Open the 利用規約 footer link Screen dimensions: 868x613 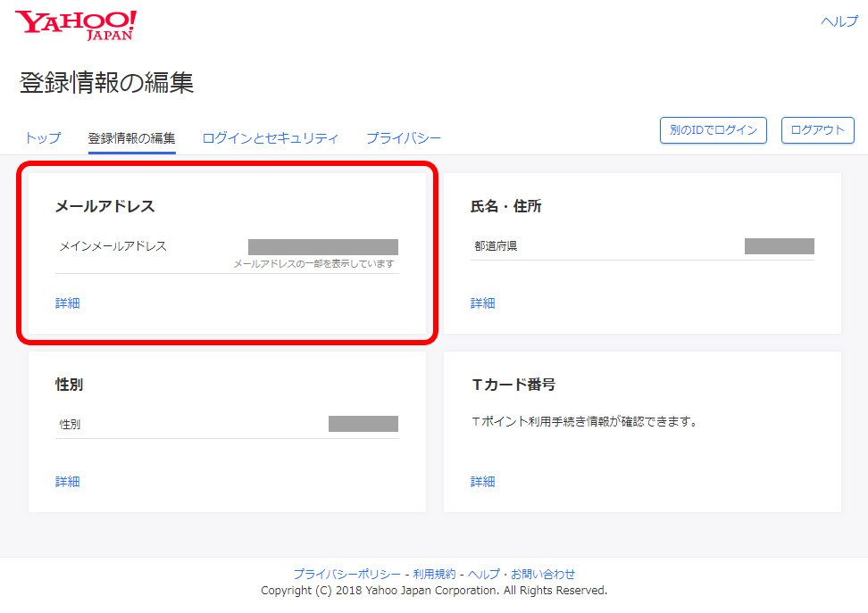pos(434,575)
